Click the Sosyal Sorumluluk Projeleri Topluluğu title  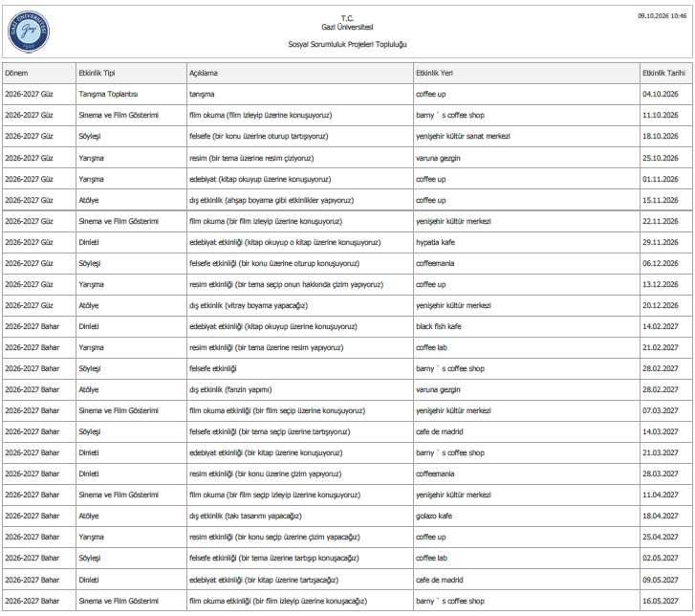pyautogui.click(x=347, y=44)
